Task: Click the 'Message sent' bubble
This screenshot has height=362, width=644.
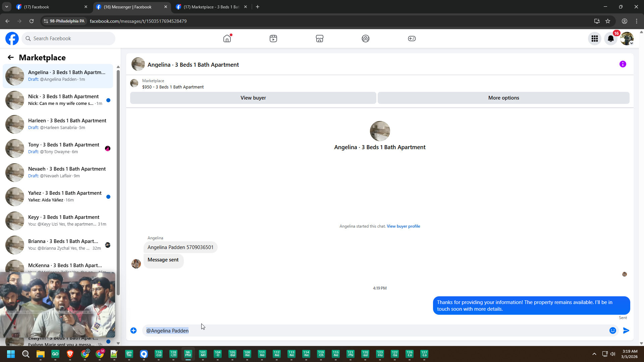Action: 163,260
